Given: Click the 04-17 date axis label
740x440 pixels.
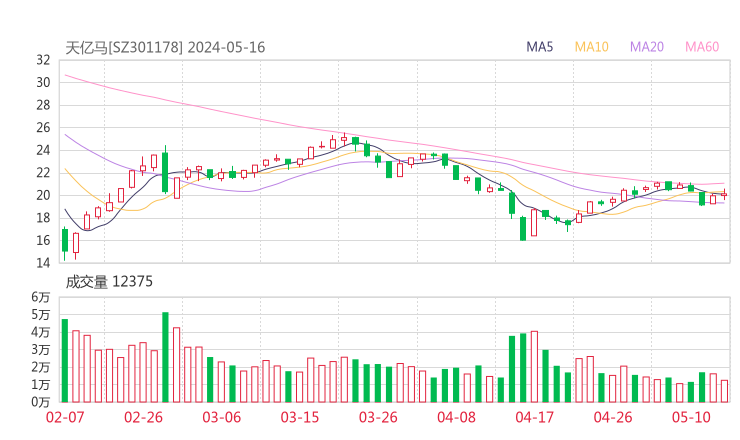Looking at the screenshot, I should (535, 417).
